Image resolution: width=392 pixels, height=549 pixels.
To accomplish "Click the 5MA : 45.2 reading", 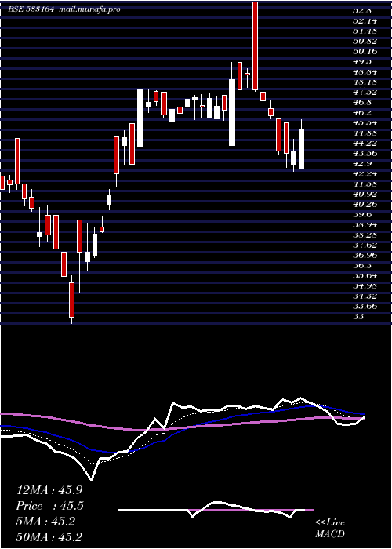I will pos(45,522).
